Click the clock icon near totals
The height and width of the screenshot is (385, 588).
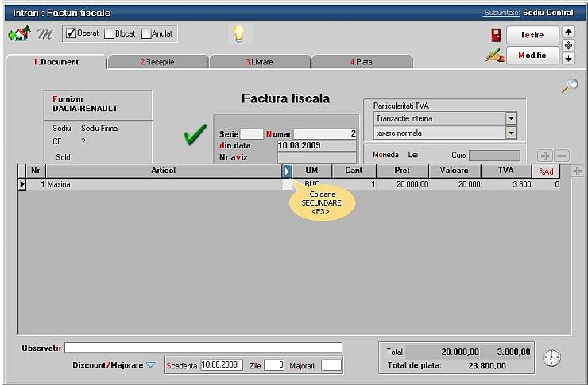click(551, 358)
